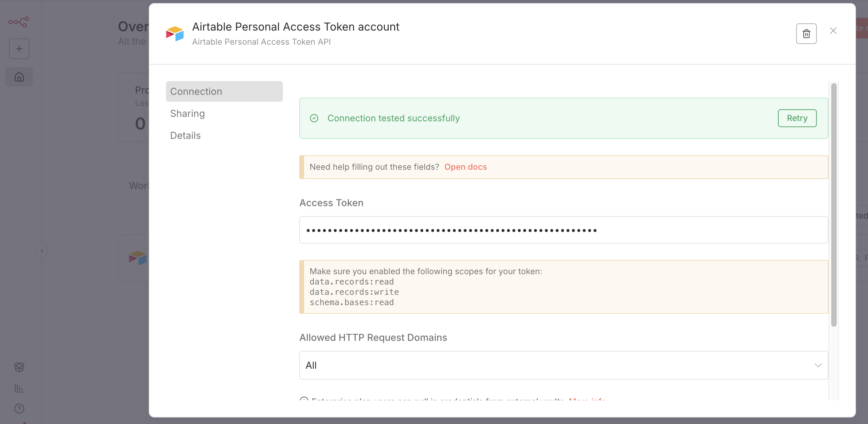Click into the Access Token field

tap(564, 230)
